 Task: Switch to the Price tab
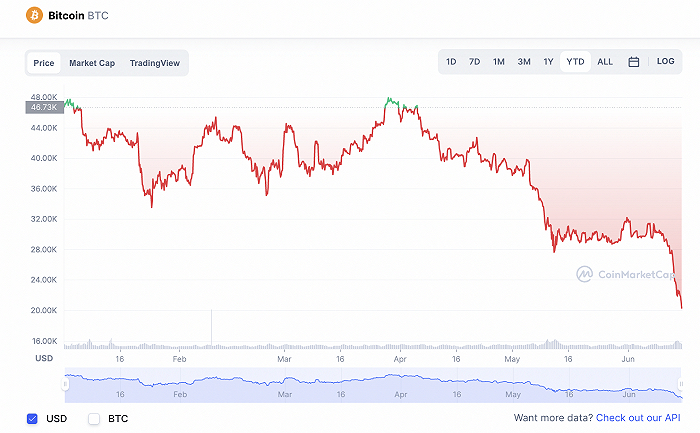click(44, 63)
